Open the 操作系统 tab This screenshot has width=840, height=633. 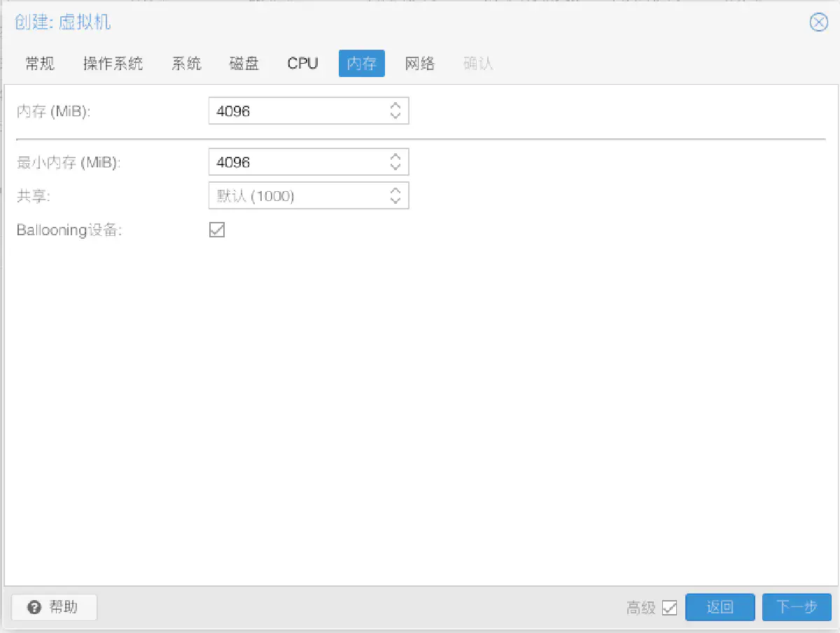(113, 63)
